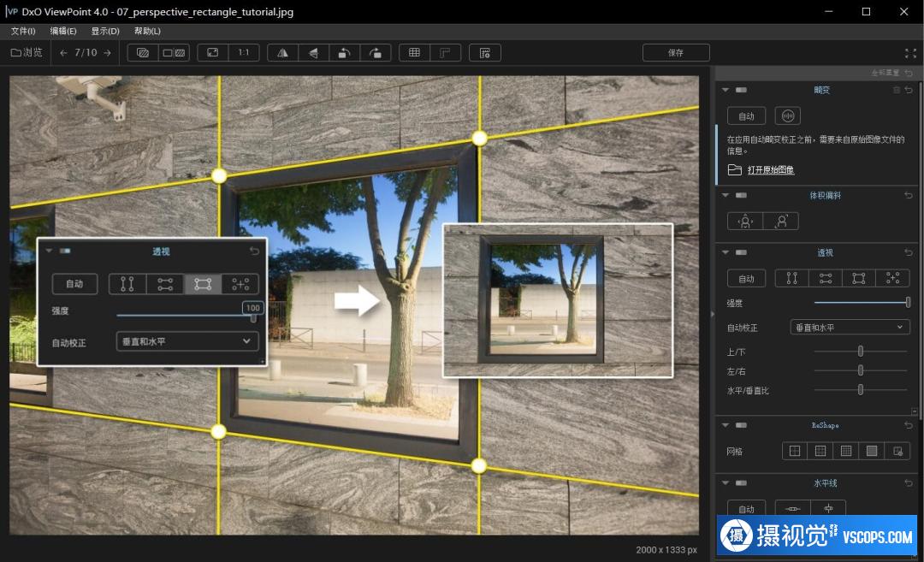Enable side-by-side comparison view icon

pyautogui.click(x=174, y=52)
